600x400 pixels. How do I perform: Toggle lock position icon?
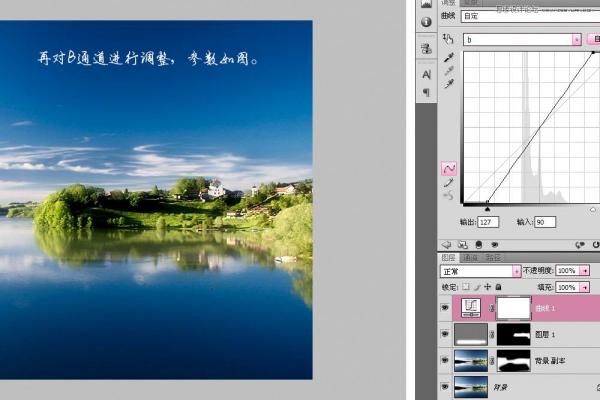[488, 287]
